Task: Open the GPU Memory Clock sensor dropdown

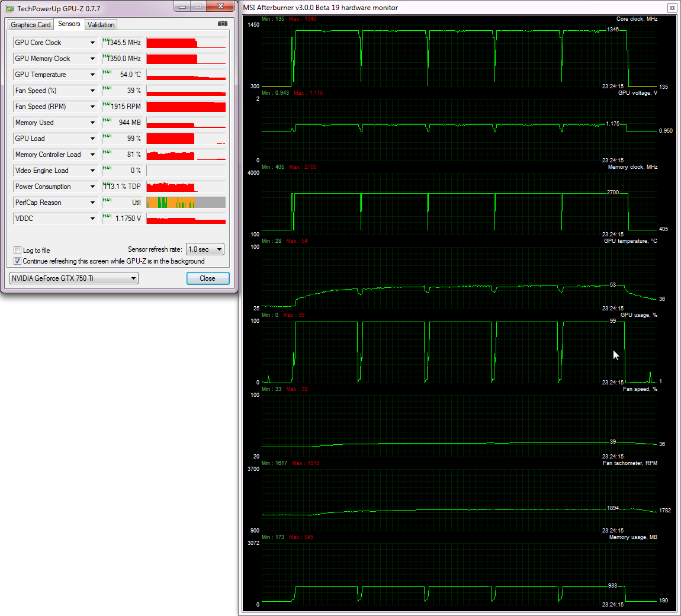Action: 92,59
